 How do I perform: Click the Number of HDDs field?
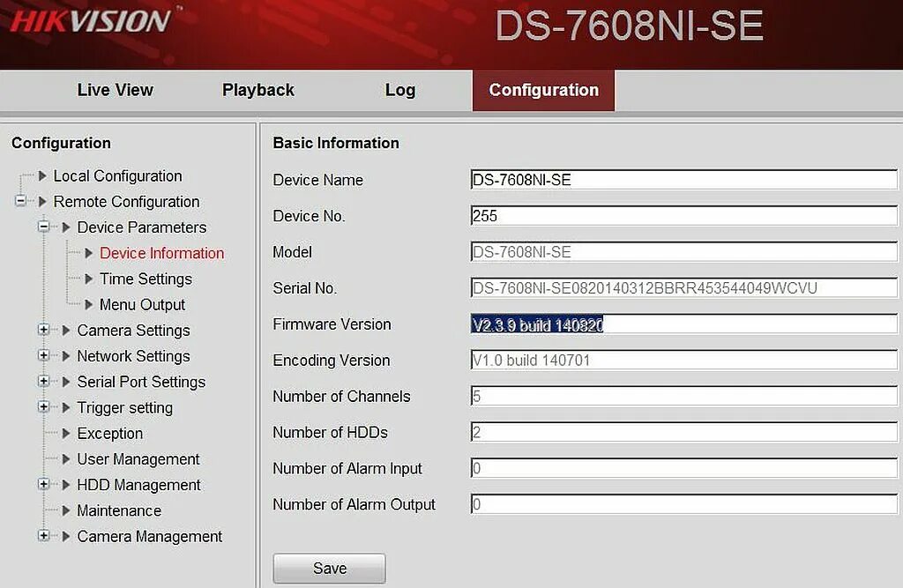[683, 432]
